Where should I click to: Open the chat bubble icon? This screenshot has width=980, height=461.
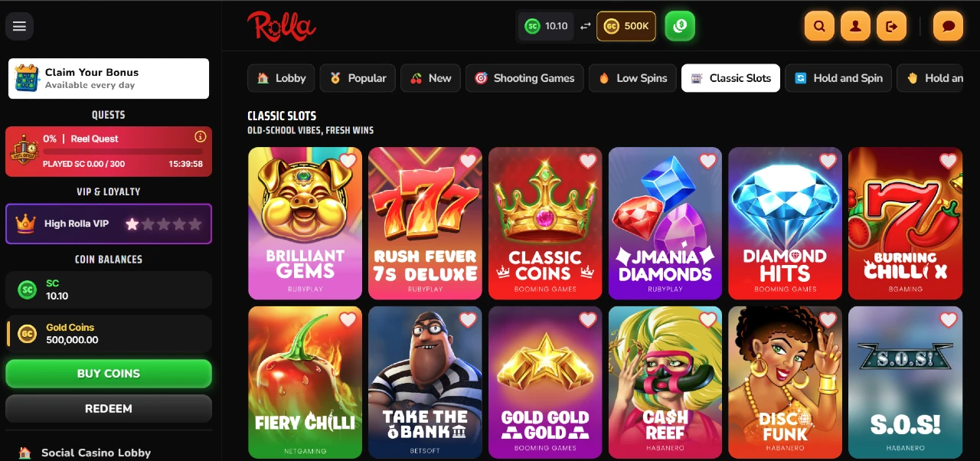[x=949, y=26]
